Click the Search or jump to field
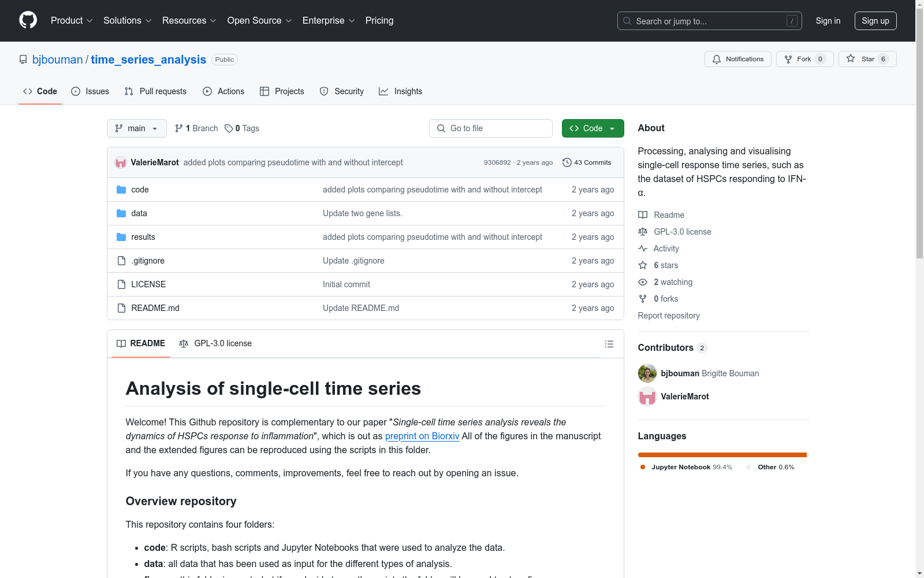 pyautogui.click(x=710, y=21)
